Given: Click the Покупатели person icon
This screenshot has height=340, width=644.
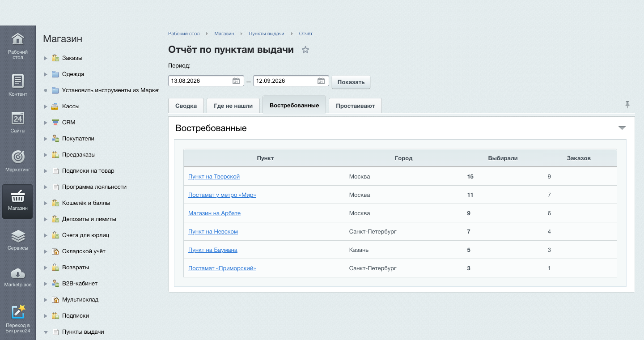Looking at the screenshot, I should pyautogui.click(x=55, y=139).
